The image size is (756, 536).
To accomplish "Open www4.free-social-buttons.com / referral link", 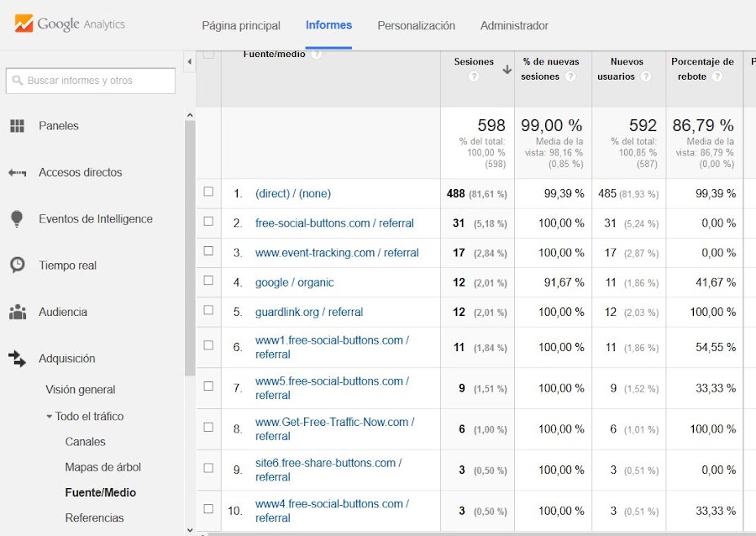I will pos(332,511).
